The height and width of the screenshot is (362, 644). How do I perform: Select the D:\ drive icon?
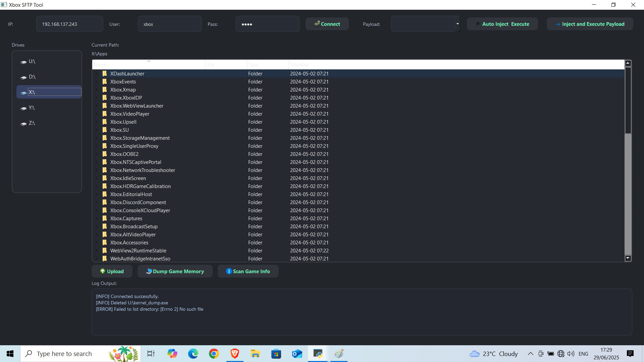(23, 77)
